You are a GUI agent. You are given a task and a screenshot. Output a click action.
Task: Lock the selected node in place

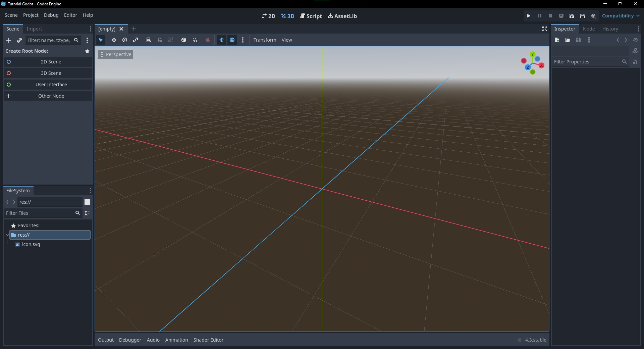pyautogui.click(x=160, y=40)
